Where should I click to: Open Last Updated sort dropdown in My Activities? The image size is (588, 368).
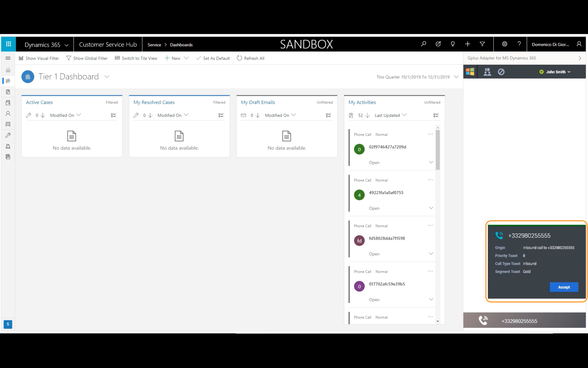point(404,115)
